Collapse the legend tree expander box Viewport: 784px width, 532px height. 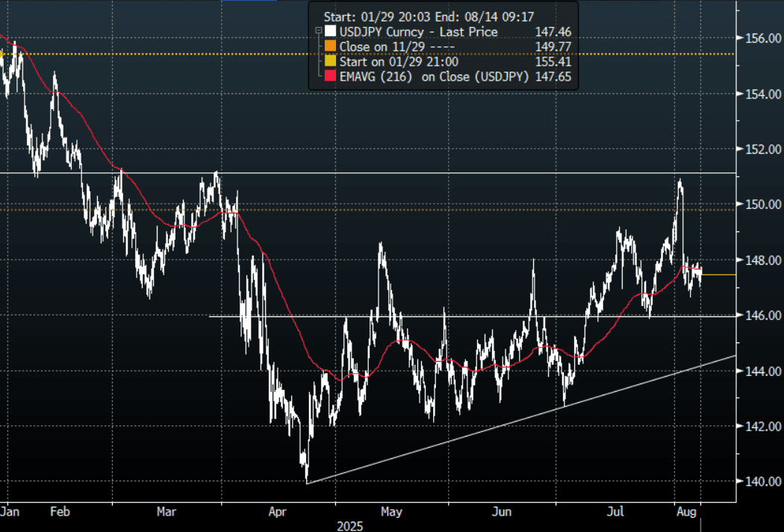point(319,32)
